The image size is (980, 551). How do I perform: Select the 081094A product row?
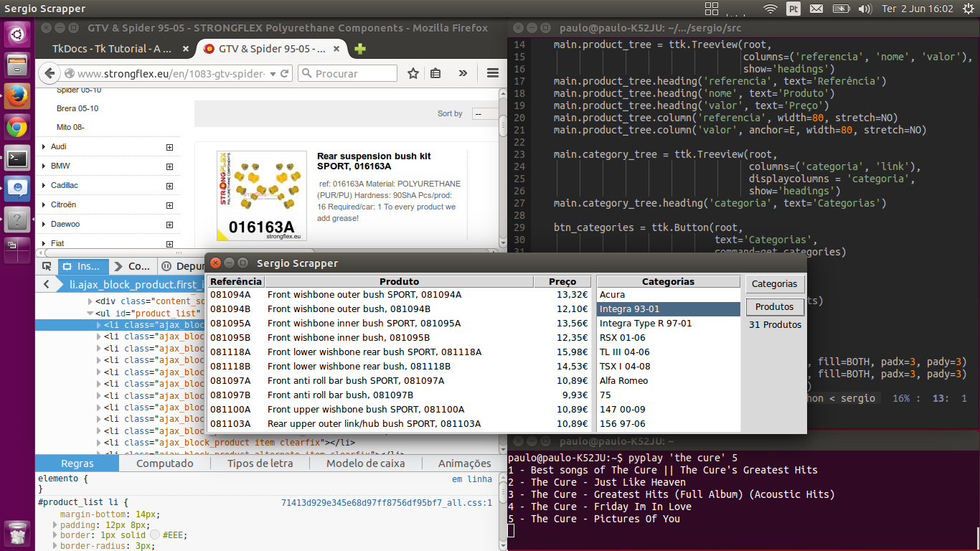(399, 295)
